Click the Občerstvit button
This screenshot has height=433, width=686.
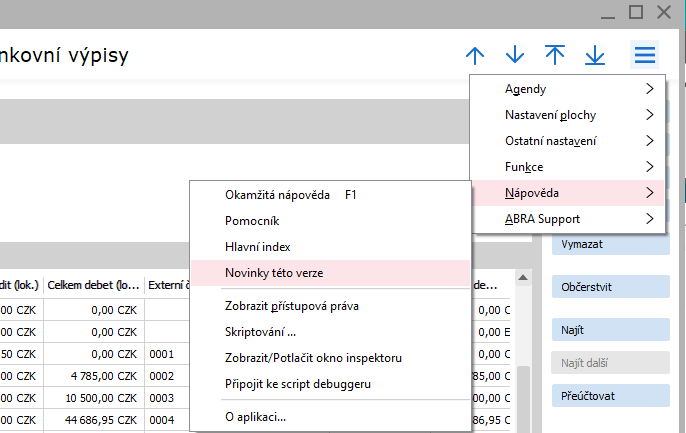(x=610, y=286)
